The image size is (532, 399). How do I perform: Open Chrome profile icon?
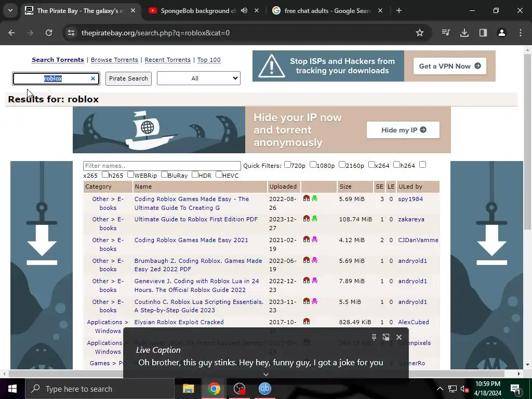point(502,33)
